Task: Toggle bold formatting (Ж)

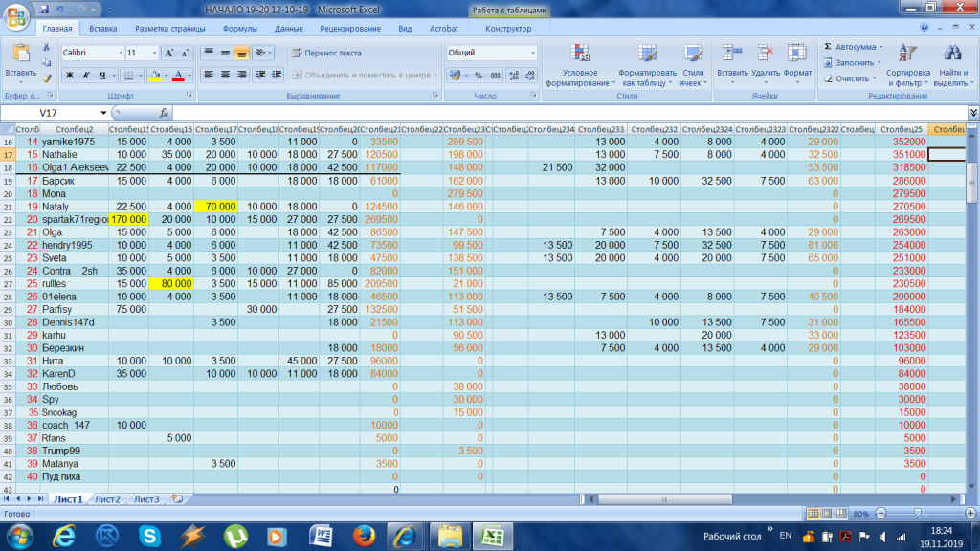Action: point(69,75)
